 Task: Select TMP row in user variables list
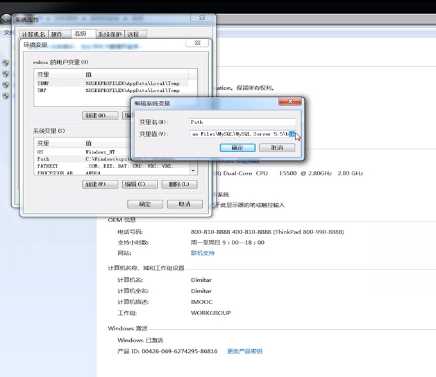(112, 90)
